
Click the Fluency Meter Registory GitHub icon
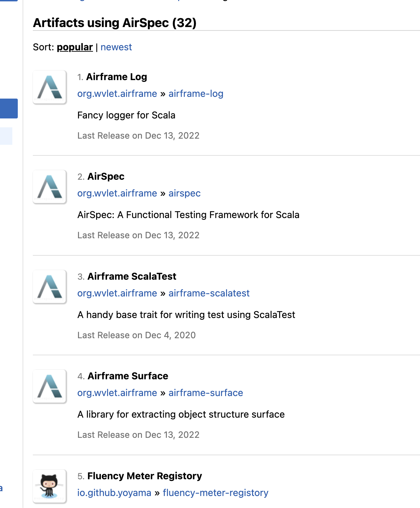tap(50, 486)
